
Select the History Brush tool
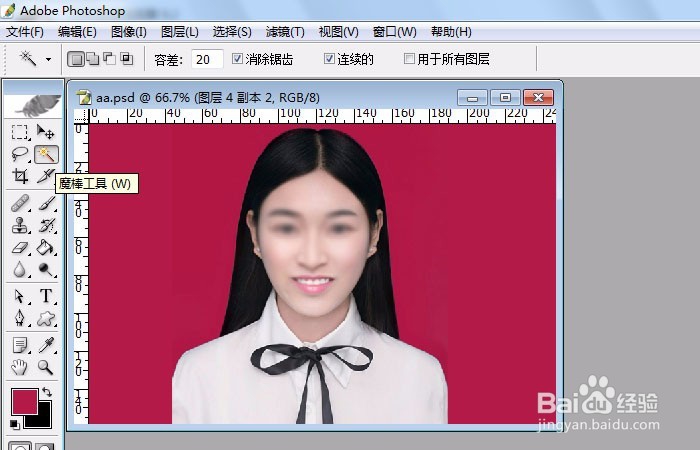[x=46, y=225]
